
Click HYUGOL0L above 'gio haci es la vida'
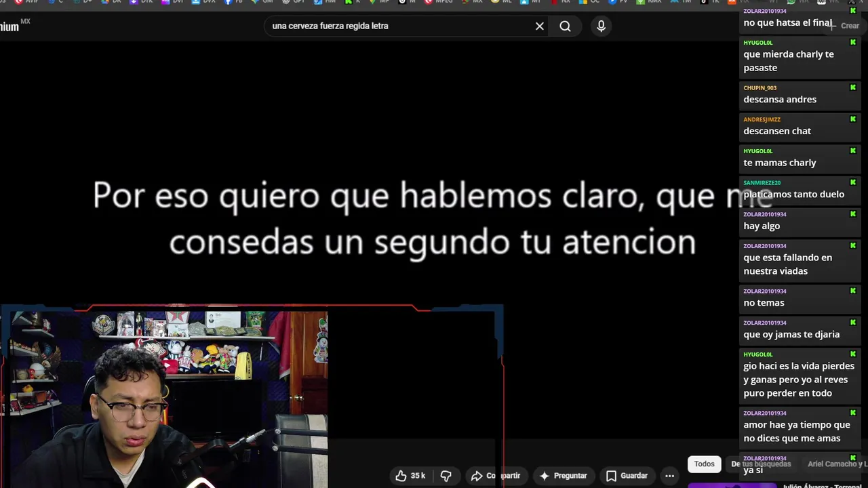(x=758, y=354)
